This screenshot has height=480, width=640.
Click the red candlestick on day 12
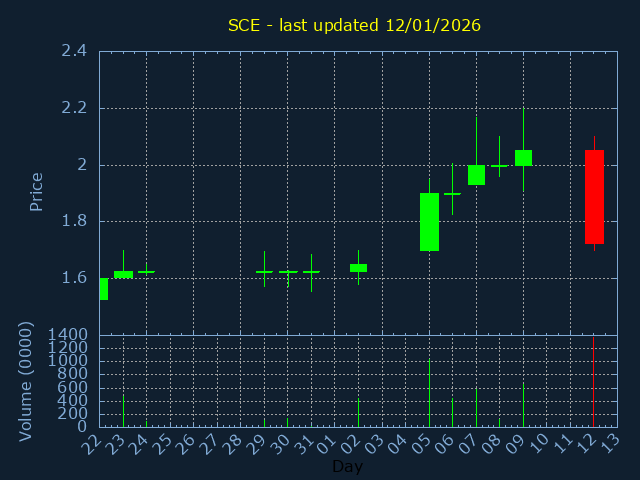tap(594, 197)
